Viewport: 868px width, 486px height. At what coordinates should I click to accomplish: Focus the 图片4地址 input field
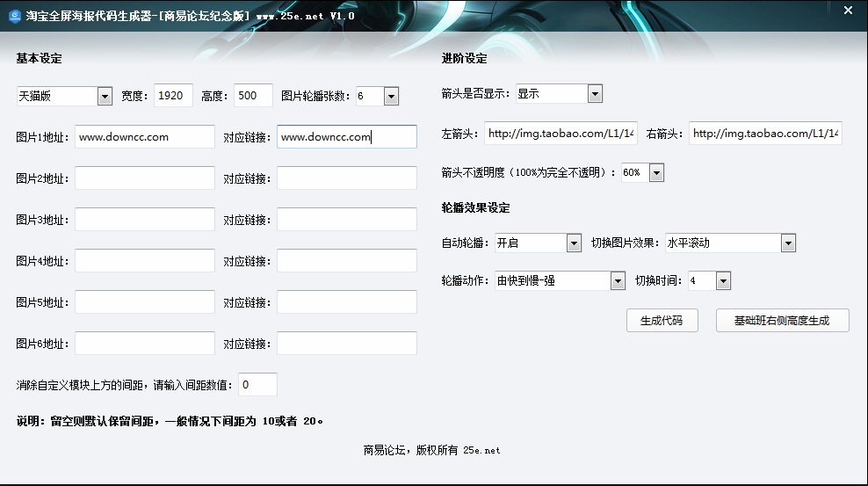[144, 261]
